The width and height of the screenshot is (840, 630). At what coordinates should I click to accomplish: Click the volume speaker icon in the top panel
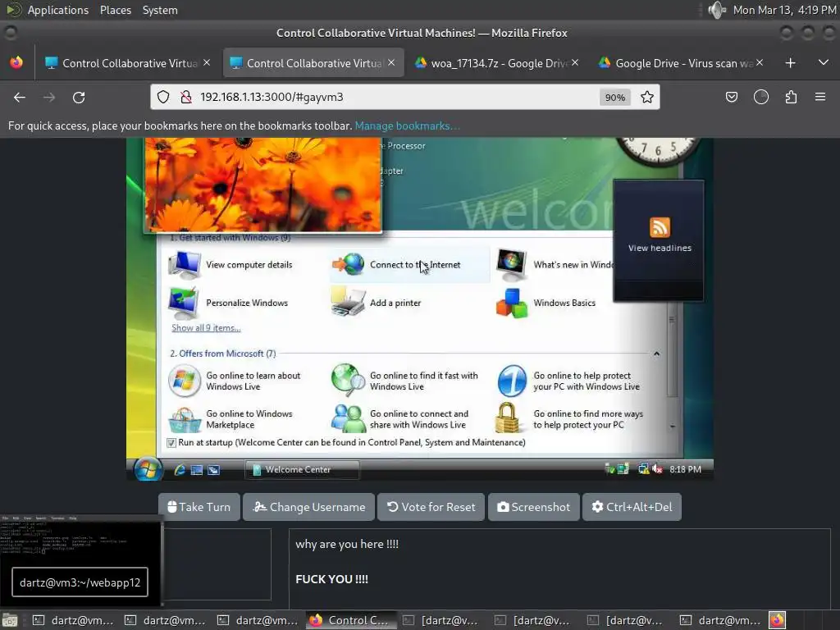tap(716, 10)
